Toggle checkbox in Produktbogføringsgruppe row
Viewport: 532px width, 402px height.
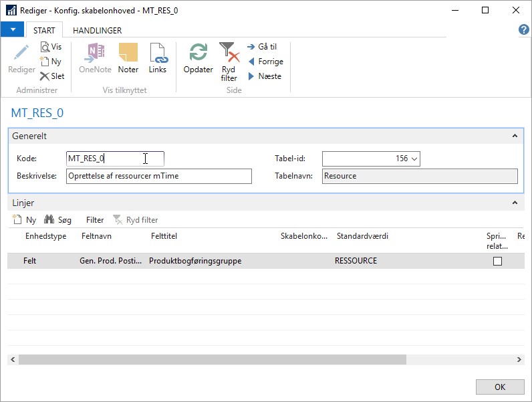click(x=497, y=262)
